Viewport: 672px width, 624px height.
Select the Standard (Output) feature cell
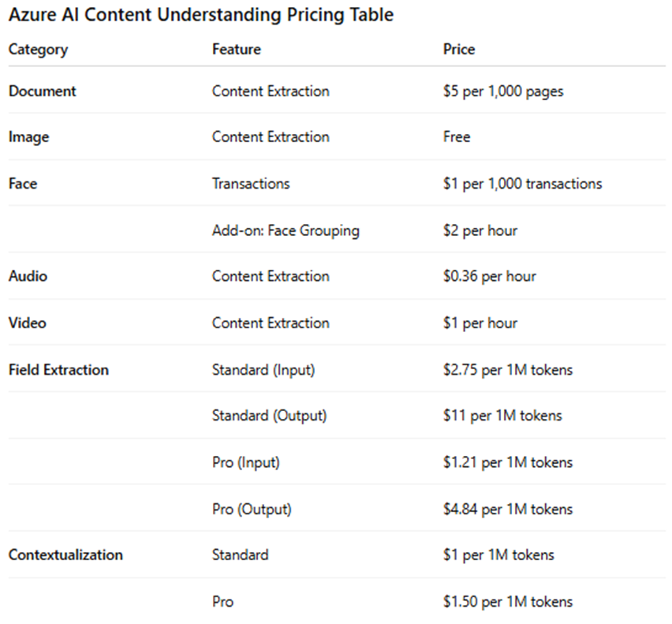click(x=270, y=417)
